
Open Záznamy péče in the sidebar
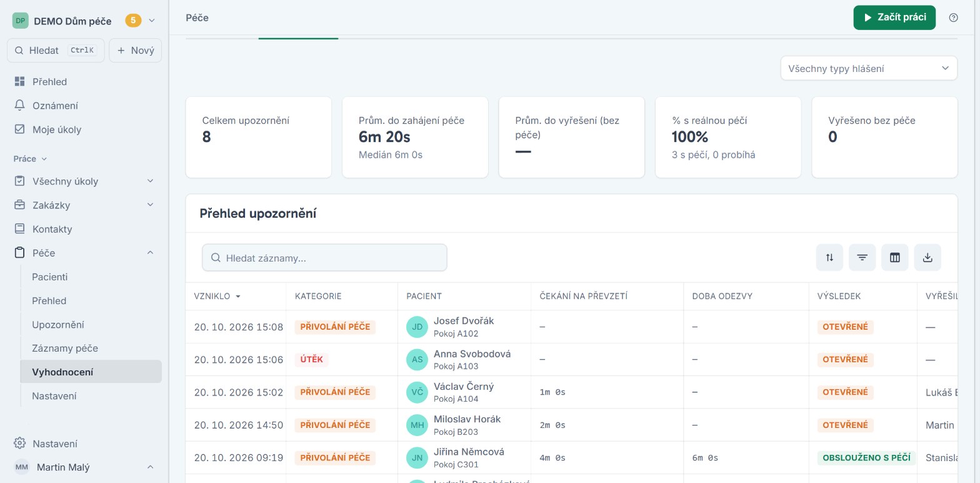(x=65, y=348)
